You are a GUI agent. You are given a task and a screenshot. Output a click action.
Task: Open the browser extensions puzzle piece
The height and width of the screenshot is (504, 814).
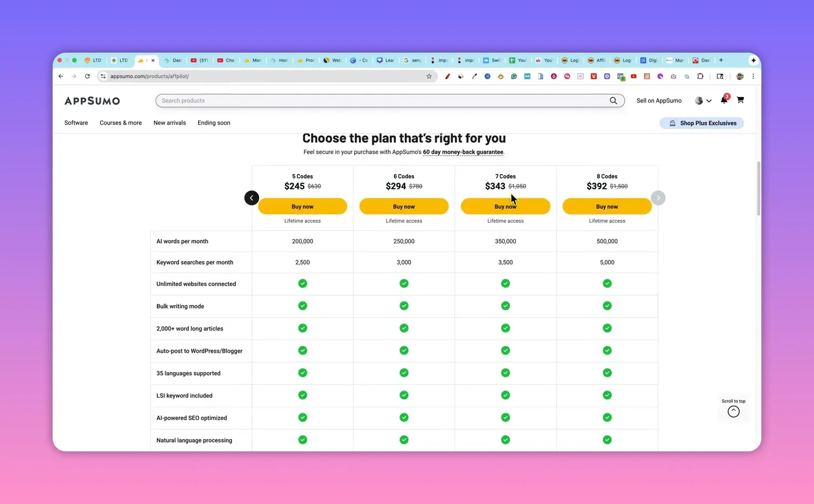pos(700,76)
